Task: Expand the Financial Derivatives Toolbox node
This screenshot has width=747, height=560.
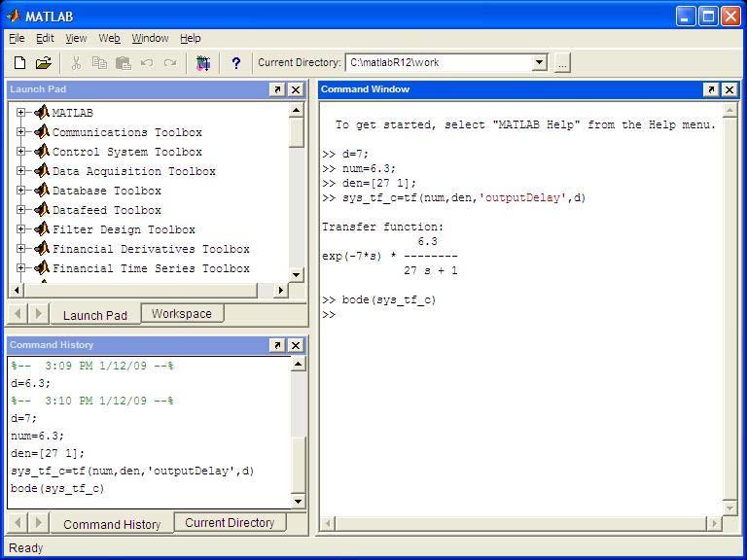Action: pyautogui.click(x=20, y=249)
